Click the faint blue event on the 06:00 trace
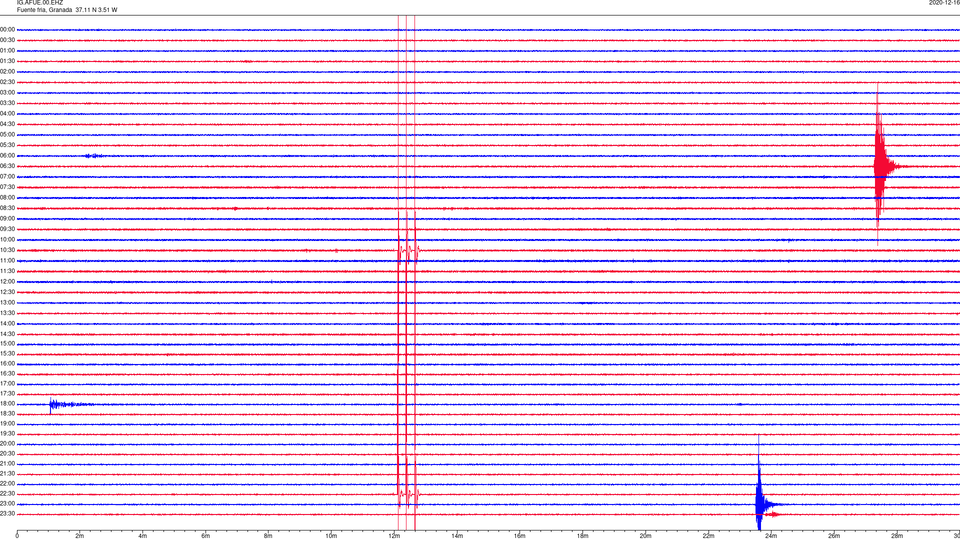Screen dimensions: 960x540 click(x=93, y=156)
